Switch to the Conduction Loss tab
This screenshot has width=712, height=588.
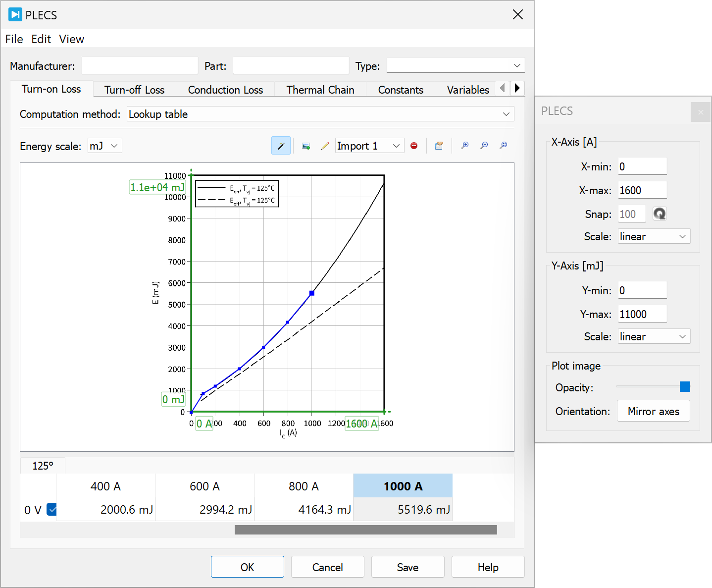[225, 90]
